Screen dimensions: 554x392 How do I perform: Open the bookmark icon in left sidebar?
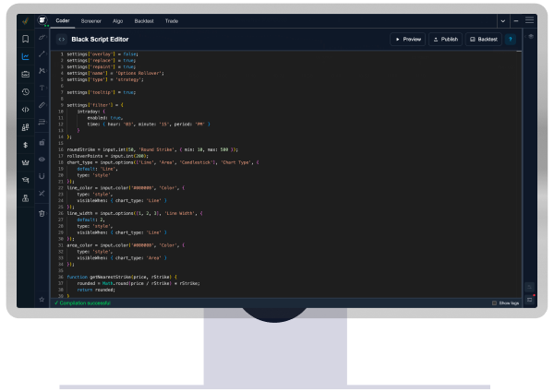tap(26, 39)
